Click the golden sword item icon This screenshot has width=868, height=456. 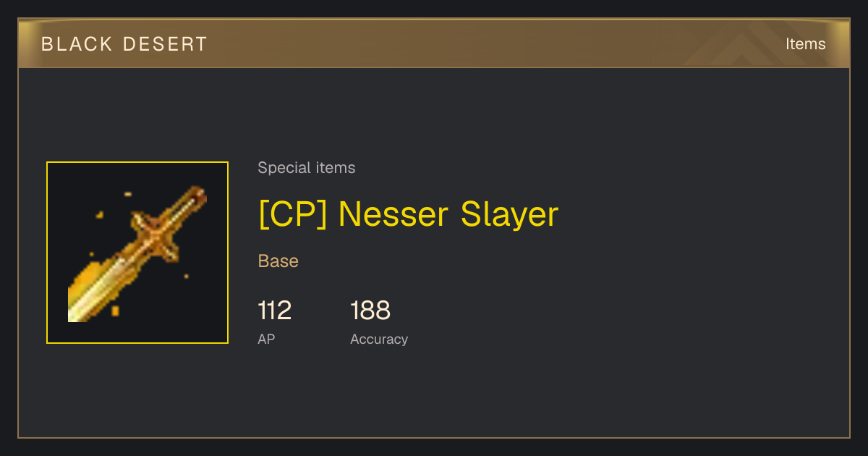click(x=137, y=253)
